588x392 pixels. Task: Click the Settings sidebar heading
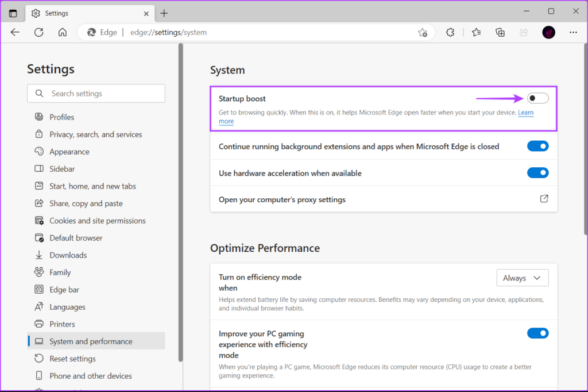(51, 69)
